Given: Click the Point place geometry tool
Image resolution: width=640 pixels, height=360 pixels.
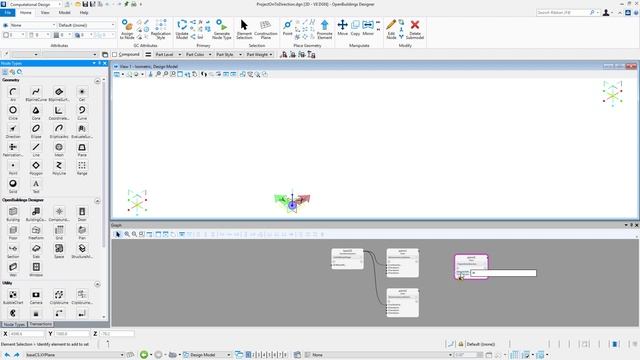Looking at the screenshot, I should tap(287, 28).
